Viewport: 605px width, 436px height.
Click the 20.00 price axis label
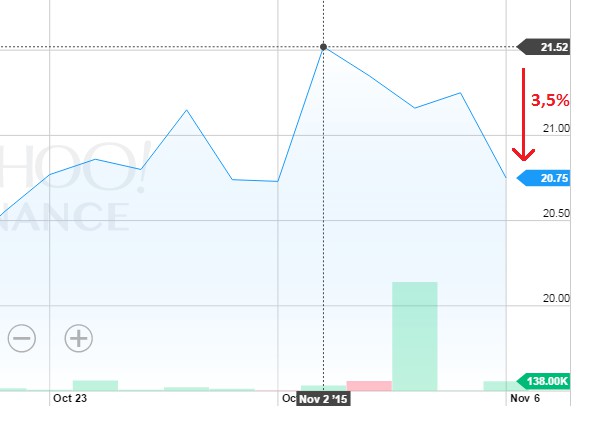point(556,298)
